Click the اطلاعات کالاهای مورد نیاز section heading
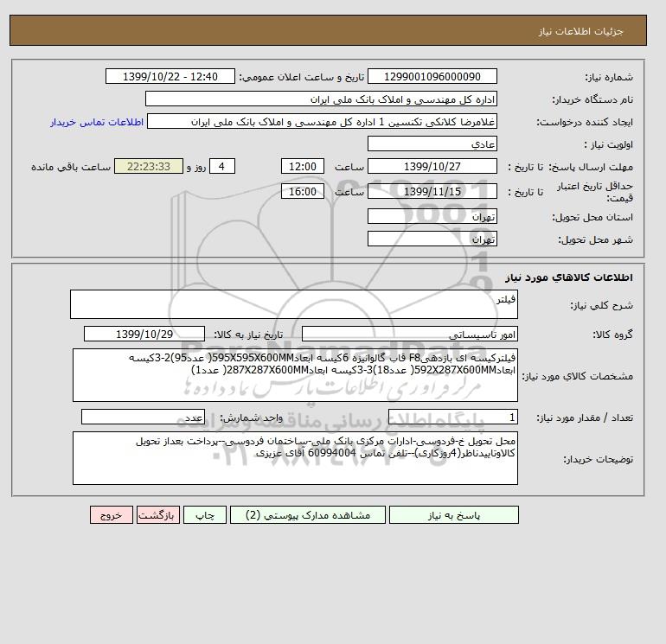The height and width of the screenshot is (644, 666). click(569, 277)
